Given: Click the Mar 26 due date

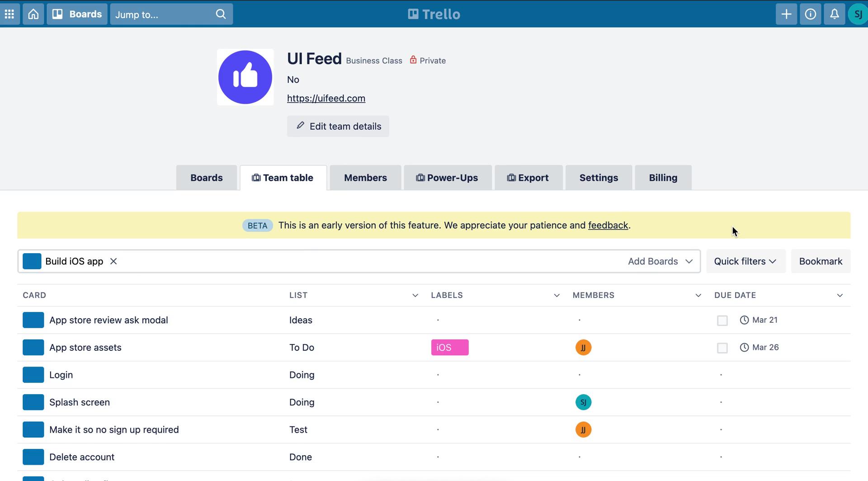Looking at the screenshot, I should (759, 348).
